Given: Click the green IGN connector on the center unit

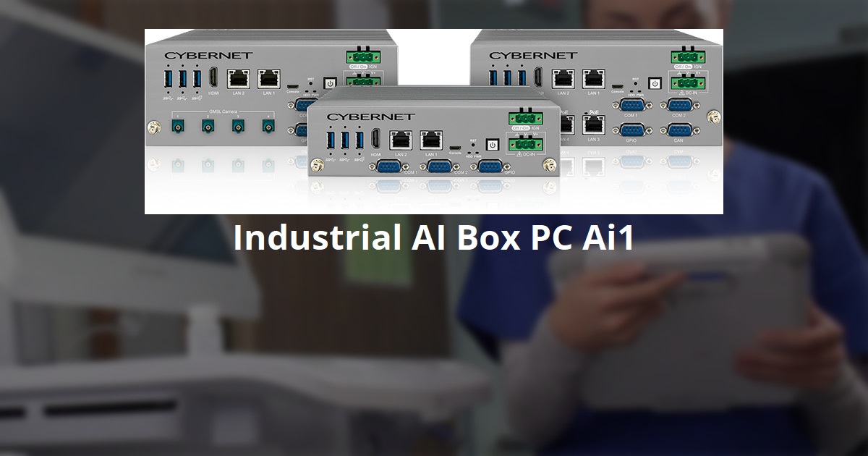Looking at the screenshot, I should [x=525, y=117].
